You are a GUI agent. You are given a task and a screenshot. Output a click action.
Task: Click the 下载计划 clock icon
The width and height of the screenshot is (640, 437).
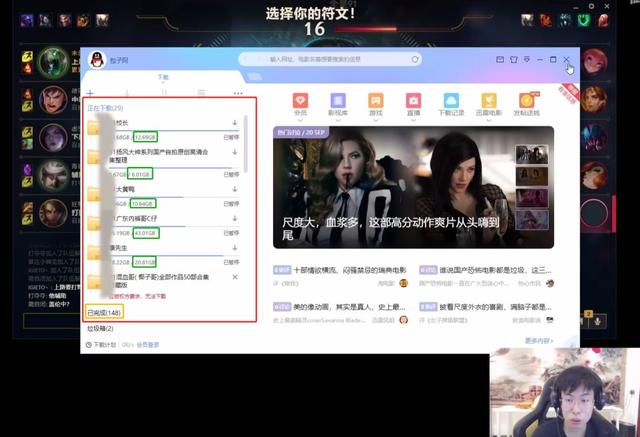[89, 345]
